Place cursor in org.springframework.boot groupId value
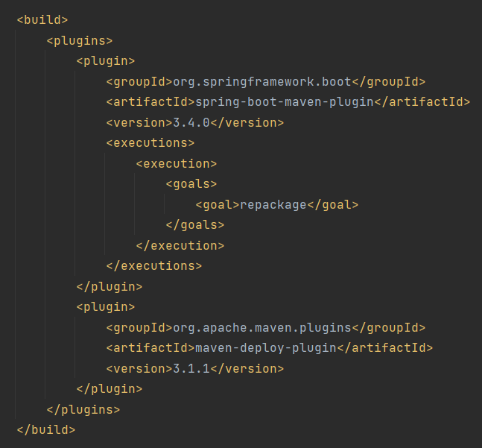Screen dimensions: 482x448 tap(262, 82)
